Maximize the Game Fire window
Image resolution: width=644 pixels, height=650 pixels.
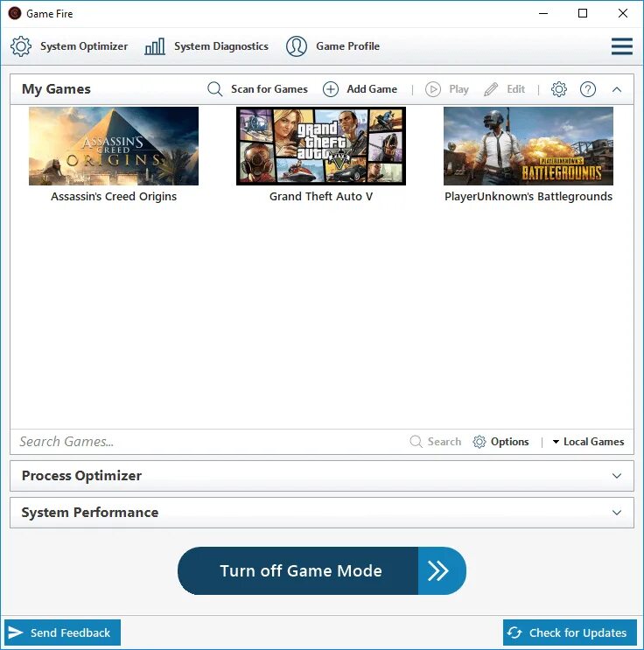pos(582,13)
